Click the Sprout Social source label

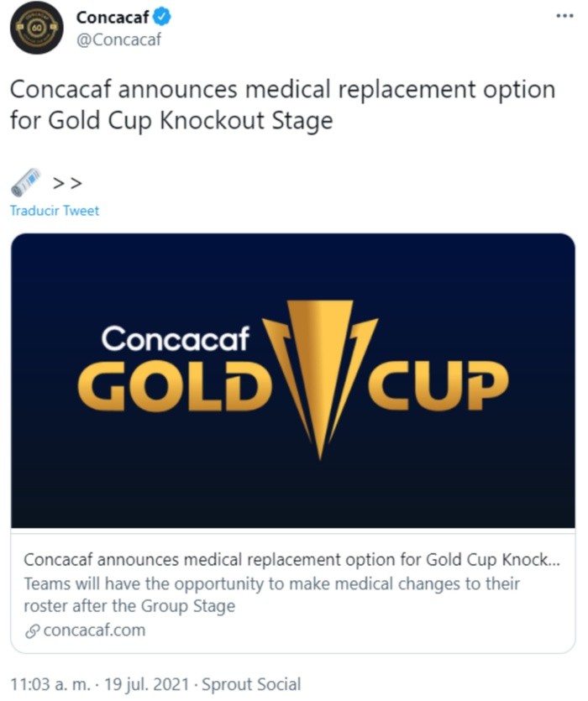click(x=252, y=684)
